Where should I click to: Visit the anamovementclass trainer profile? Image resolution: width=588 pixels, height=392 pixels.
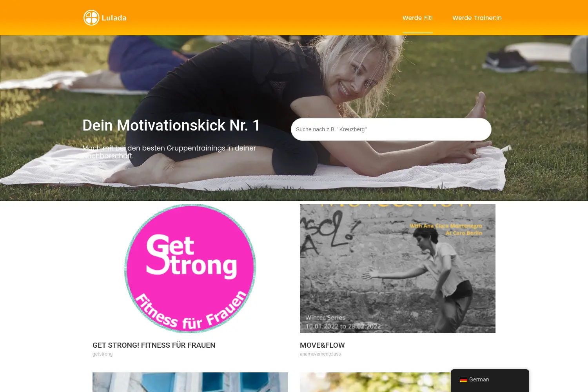pos(320,354)
